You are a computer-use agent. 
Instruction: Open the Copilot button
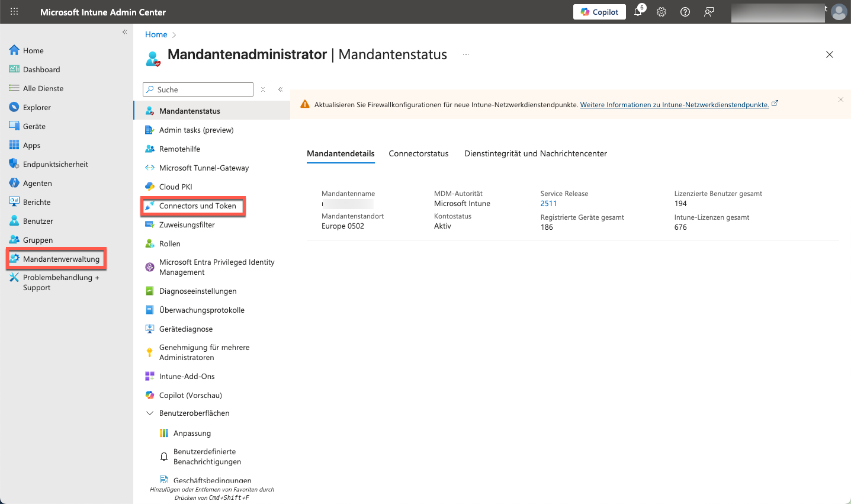point(599,12)
